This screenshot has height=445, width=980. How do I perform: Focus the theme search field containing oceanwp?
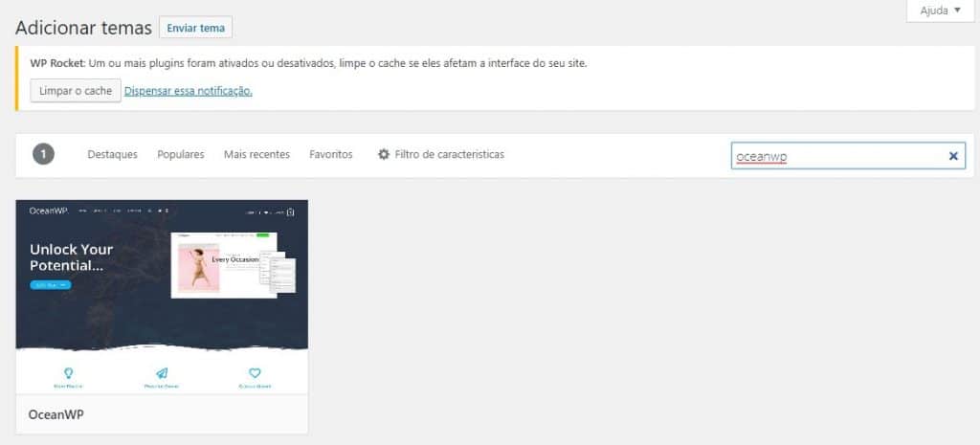[848, 156]
